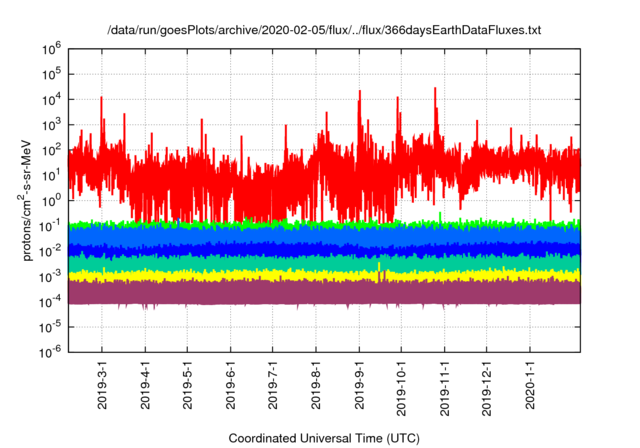Image resolution: width=640 pixels, height=448 pixels.
Task: Click the 10^2 y-axis tick label
Action: [51, 150]
